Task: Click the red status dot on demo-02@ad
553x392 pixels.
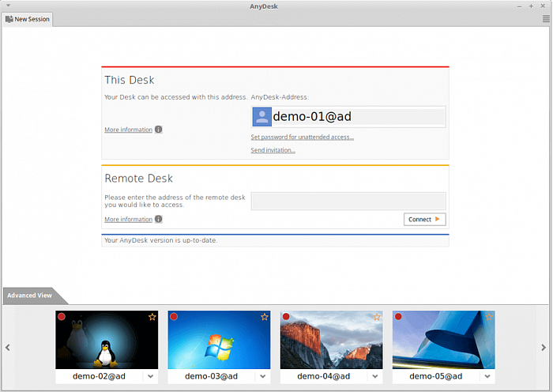Action: tap(62, 317)
